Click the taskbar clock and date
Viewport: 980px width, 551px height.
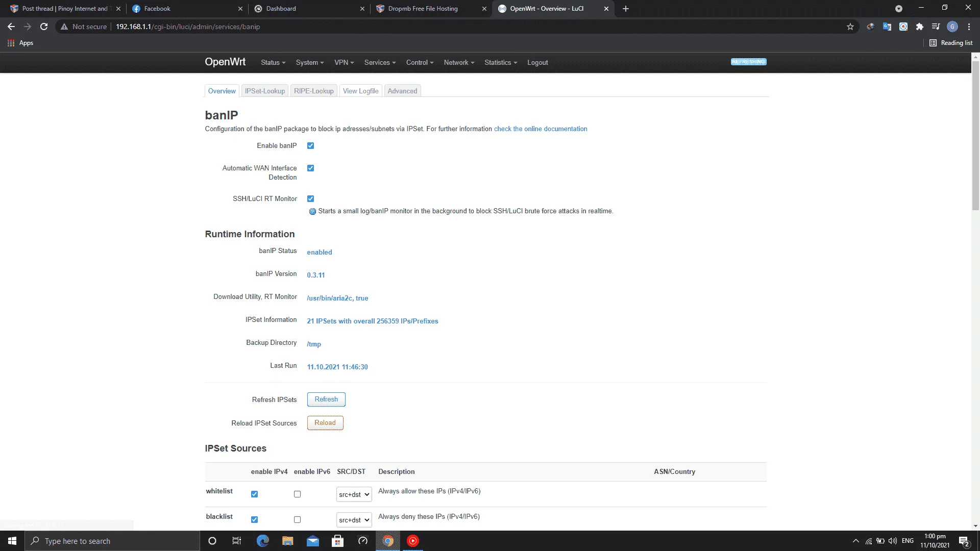tap(935, 541)
